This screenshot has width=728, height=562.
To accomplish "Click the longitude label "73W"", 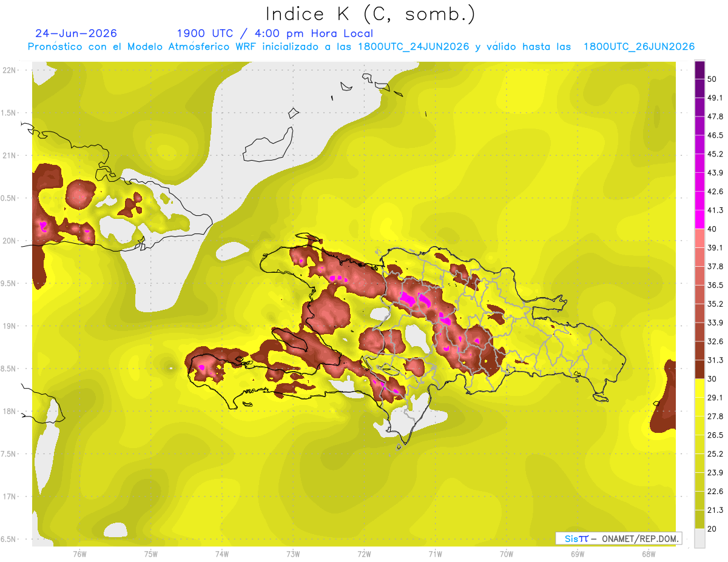I will 293,554.
